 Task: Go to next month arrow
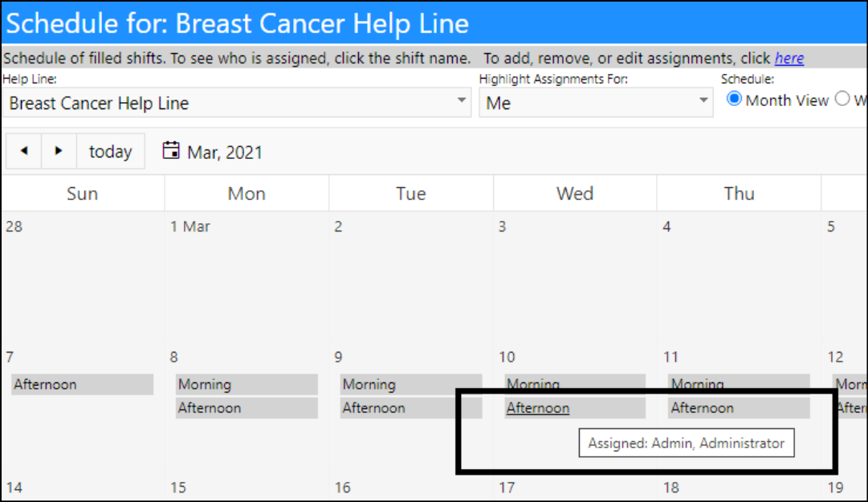(x=59, y=151)
